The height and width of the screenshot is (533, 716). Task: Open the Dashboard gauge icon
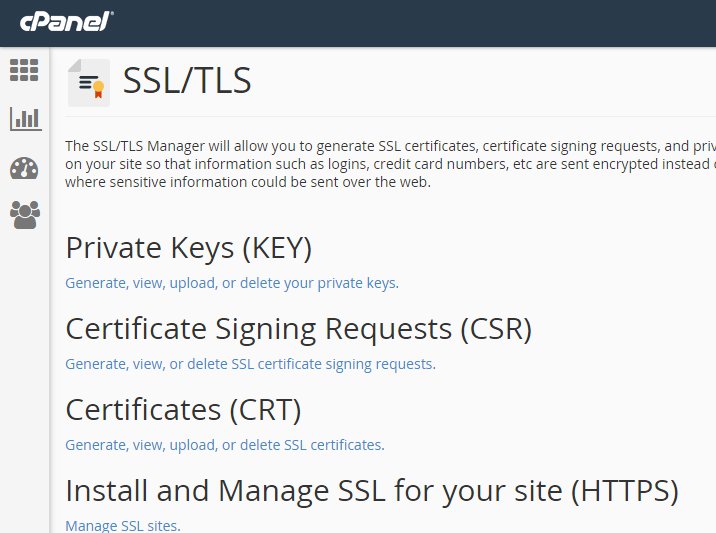point(24,168)
